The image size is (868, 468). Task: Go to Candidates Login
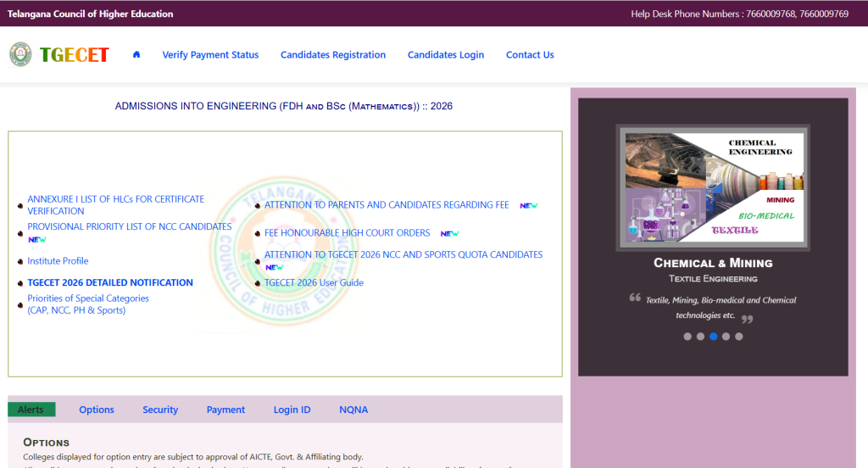point(446,55)
